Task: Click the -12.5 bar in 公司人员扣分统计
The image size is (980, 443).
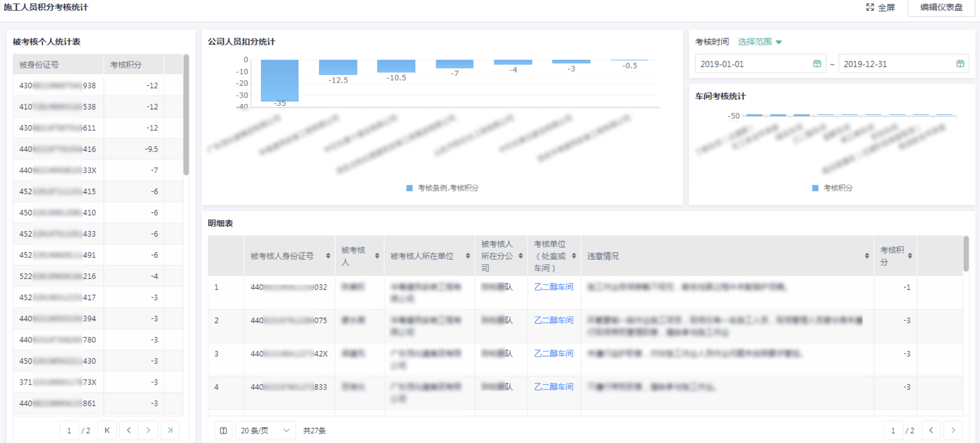Action: tap(338, 67)
